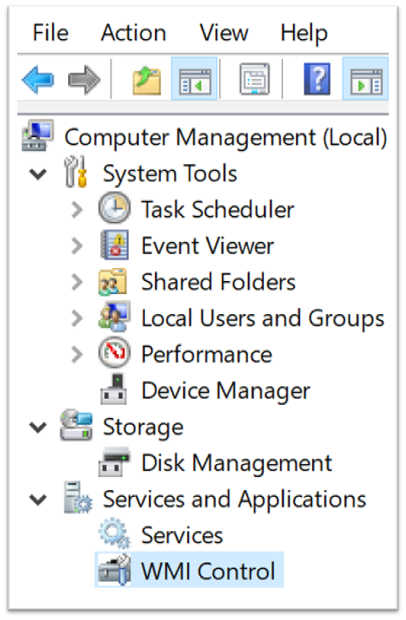Select Services and Applications label
Viewport: 406px width, 620px height.
click(x=235, y=500)
